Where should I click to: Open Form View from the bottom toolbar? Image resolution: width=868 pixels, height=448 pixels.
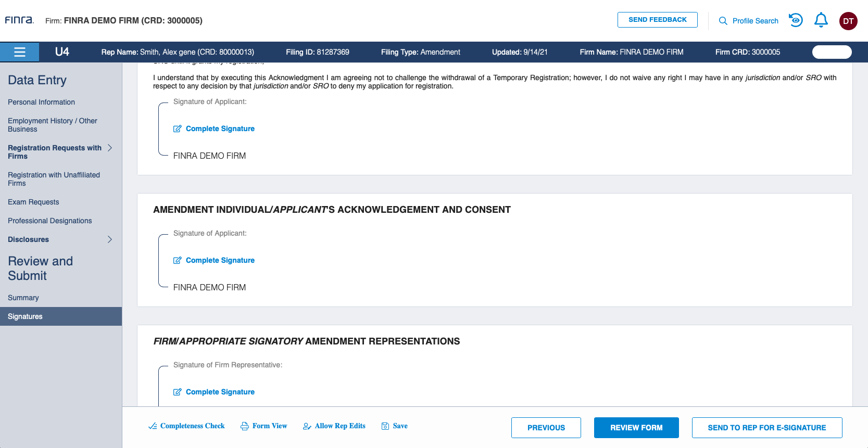[x=263, y=426]
